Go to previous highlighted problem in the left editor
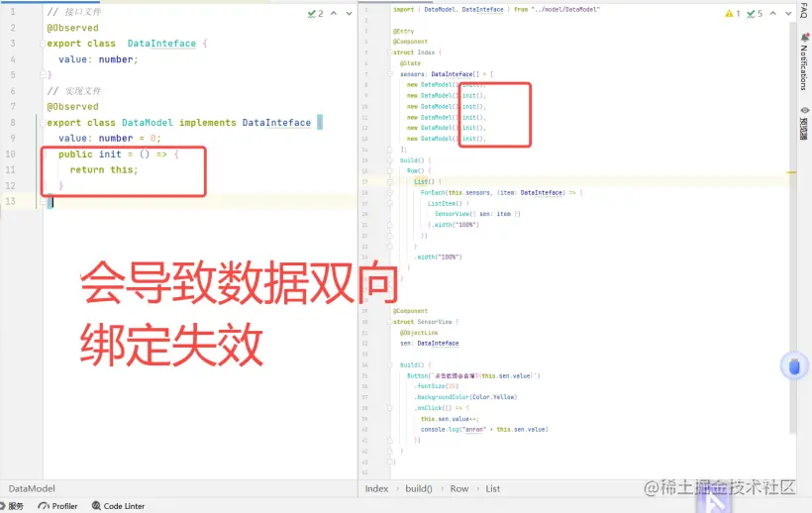This screenshot has height=513, width=812. click(x=334, y=14)
